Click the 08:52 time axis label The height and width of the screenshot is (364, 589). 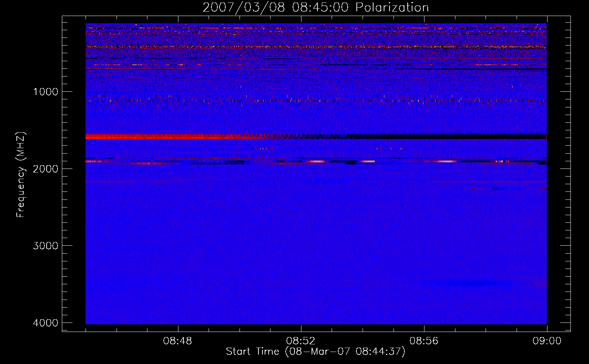(301, 341)
